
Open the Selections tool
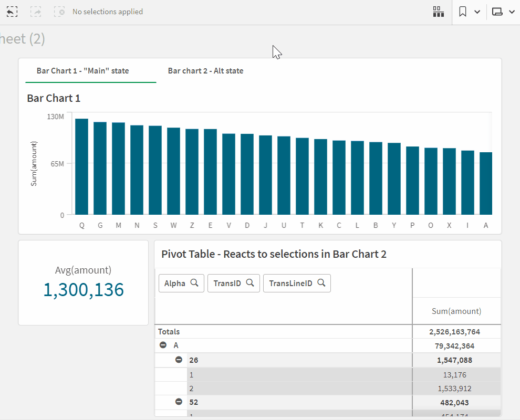(439, 12)
